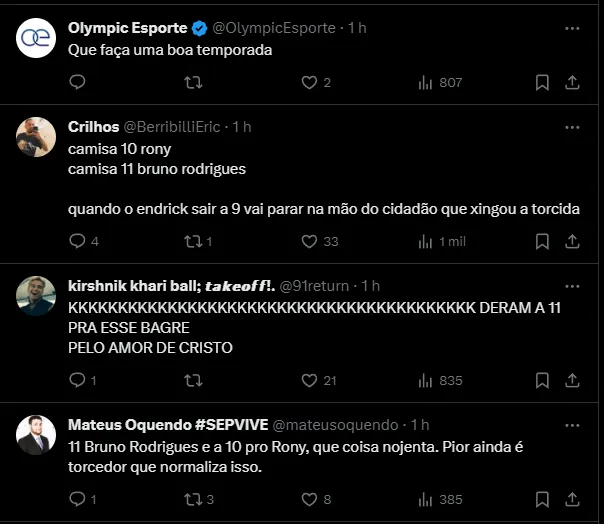
Task: Retweet Olympic Esporte's post
Action: click(193, 82)
